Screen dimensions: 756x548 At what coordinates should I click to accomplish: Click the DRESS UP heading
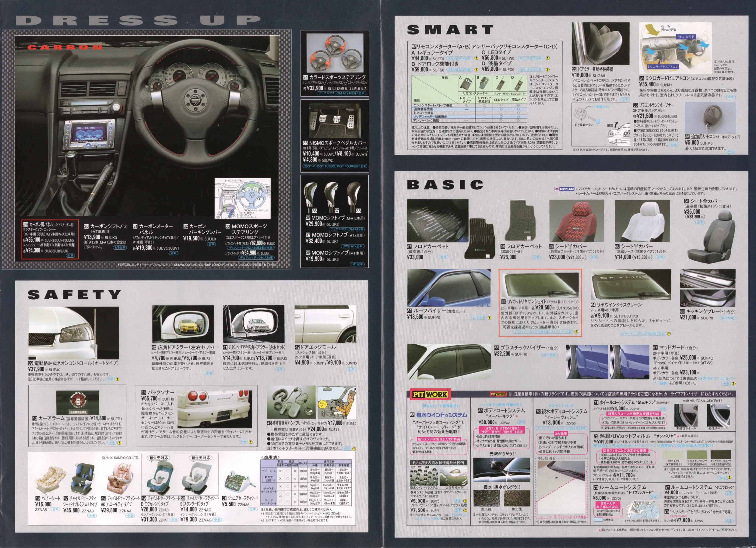point(139,20)
